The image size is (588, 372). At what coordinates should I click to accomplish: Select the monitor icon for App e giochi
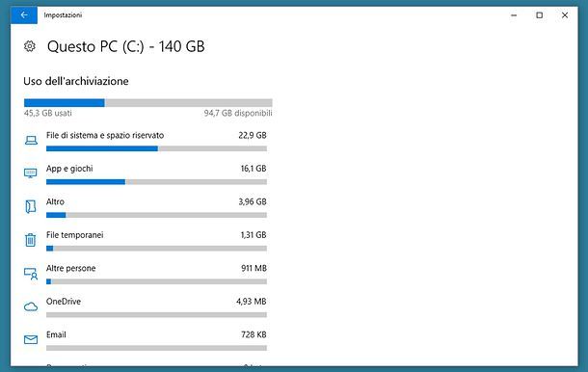(x=31, y=173)
